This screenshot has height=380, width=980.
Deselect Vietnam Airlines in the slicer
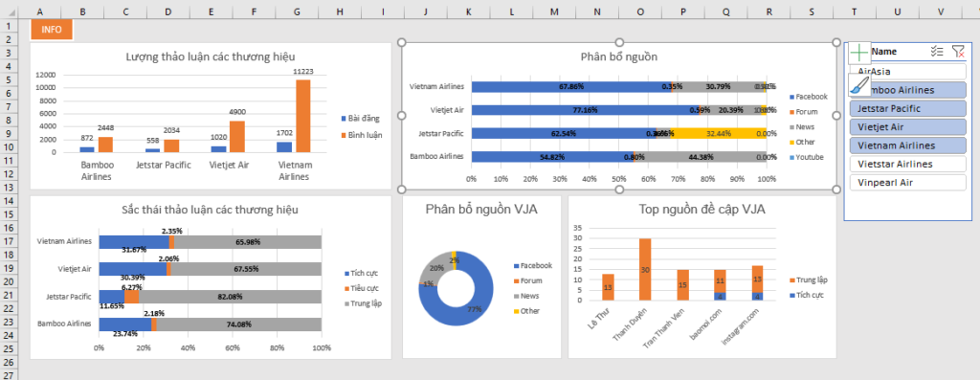coord(907,145)
